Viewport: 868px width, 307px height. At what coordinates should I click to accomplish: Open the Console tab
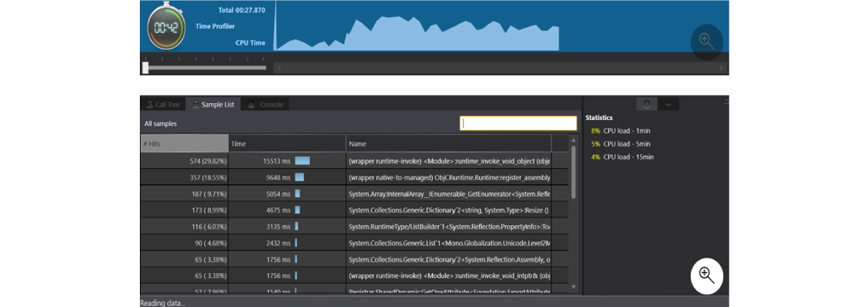point(265,104)
